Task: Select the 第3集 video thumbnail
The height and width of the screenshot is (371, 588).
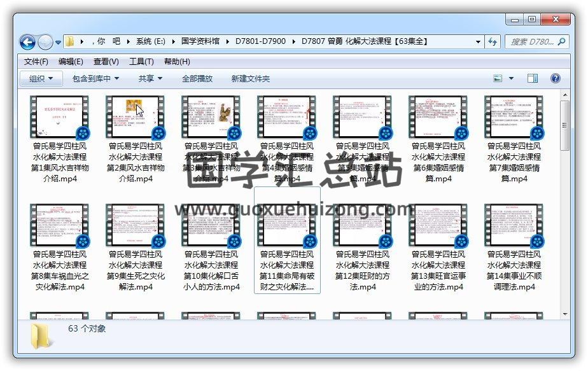Action: tap(211, 118)
